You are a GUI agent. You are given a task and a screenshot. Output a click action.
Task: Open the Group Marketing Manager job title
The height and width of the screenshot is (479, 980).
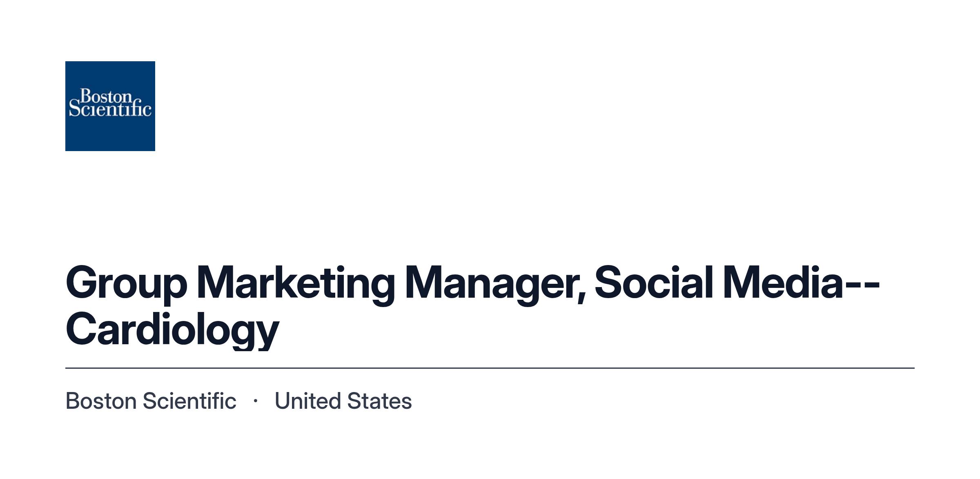[472, 306]
